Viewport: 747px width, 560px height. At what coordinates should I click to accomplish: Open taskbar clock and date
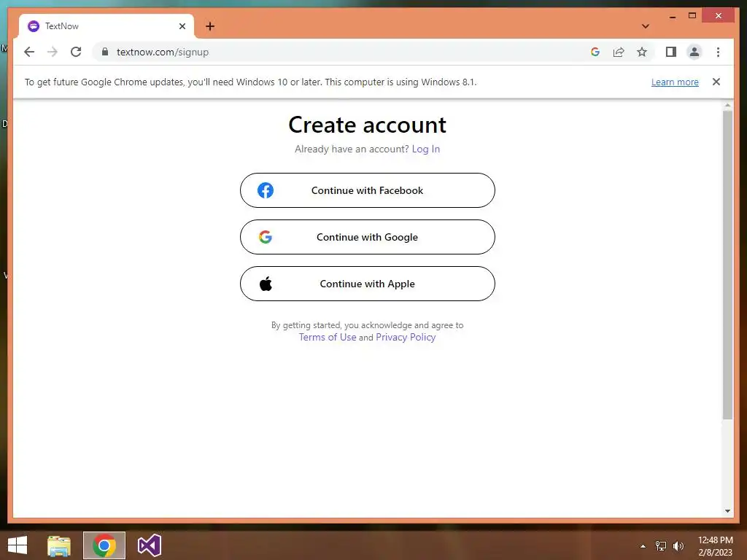tap(715, 546)
